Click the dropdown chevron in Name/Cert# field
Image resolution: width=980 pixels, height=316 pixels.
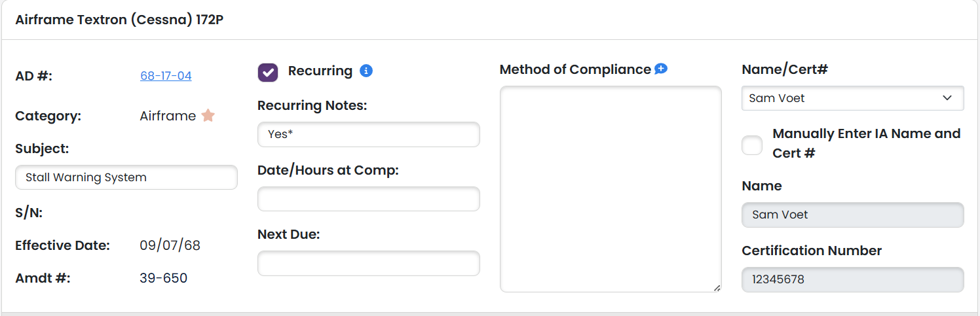coord(947,98)
